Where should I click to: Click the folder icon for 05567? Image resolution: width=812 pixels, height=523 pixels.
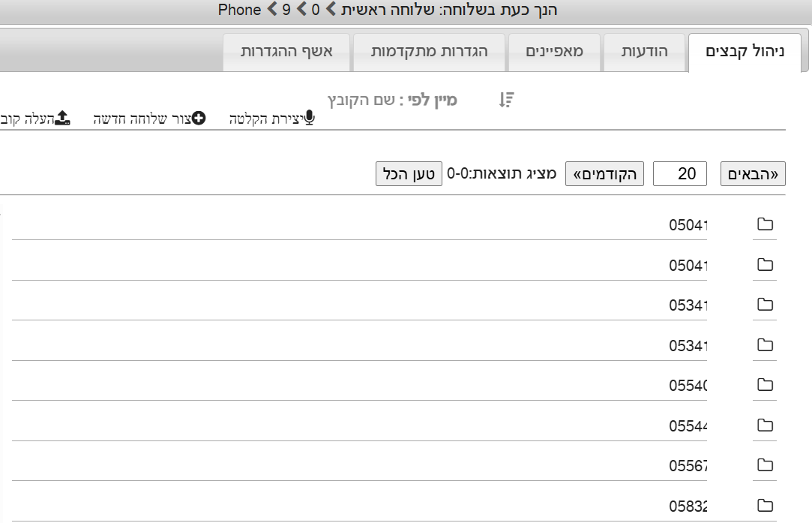pyautogui.click(x=765, y=465)
